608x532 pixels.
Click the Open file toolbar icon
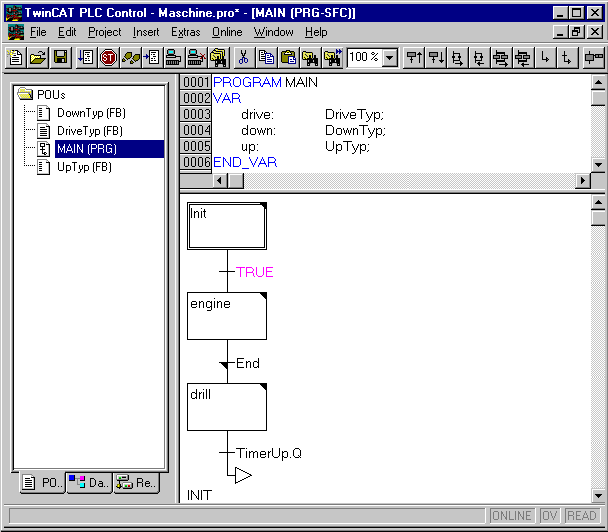coord(38,58)
